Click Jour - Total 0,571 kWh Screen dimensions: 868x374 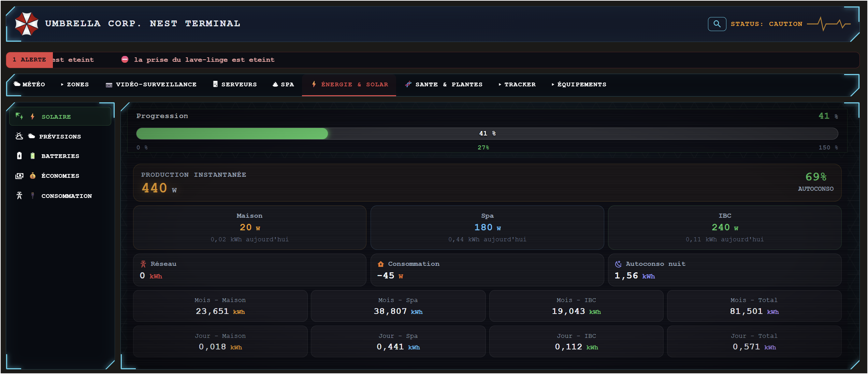point(754,341)
